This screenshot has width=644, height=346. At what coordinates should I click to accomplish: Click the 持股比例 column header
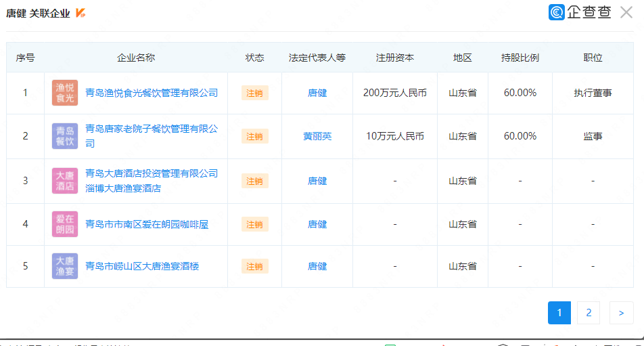pos(520,58)
